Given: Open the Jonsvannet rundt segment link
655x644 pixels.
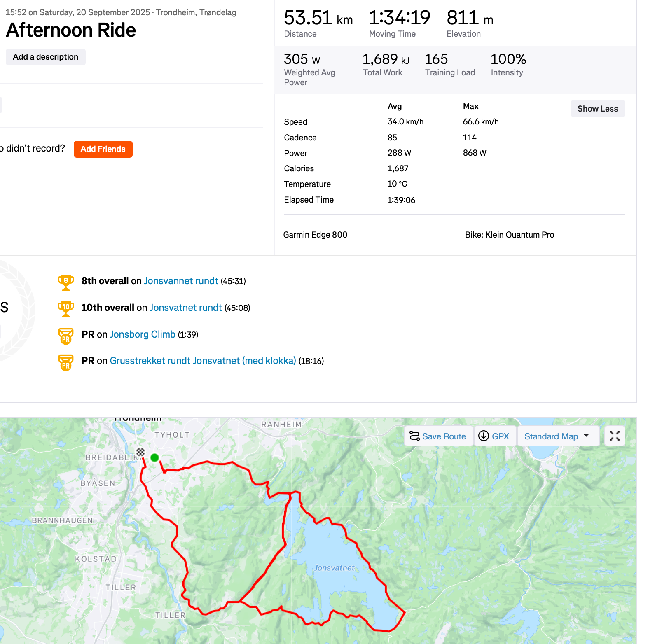Looking at the screenshot, I should point(181,281).
